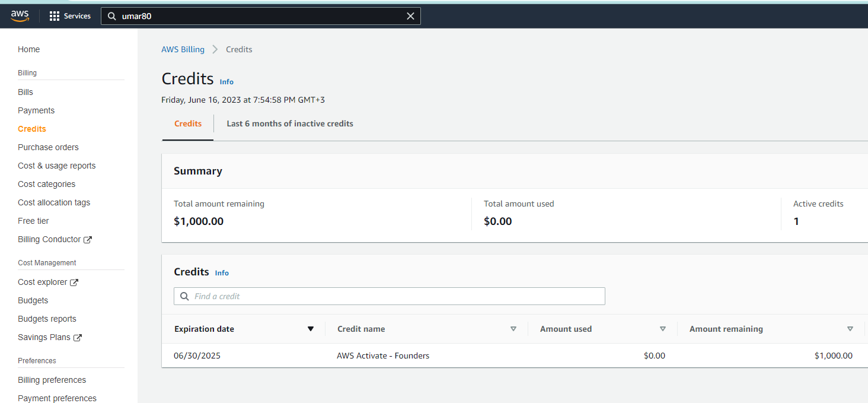The width and height of the screenshot is (868, 403).
Task: Click the Expiration date column header
Action: [x=204, y=329]
